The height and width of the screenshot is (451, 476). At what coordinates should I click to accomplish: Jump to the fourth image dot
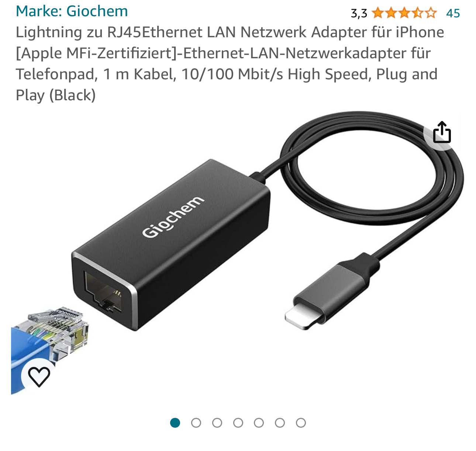[x=238, y=423]
